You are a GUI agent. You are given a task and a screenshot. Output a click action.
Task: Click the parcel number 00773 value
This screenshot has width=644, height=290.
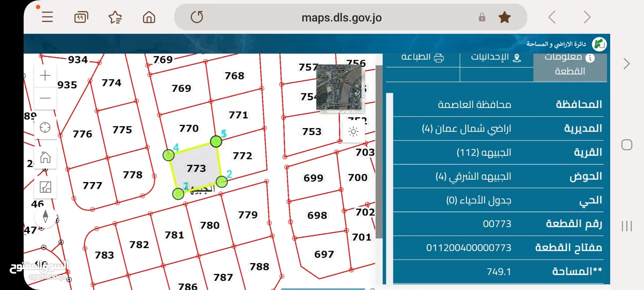(497, 224)
